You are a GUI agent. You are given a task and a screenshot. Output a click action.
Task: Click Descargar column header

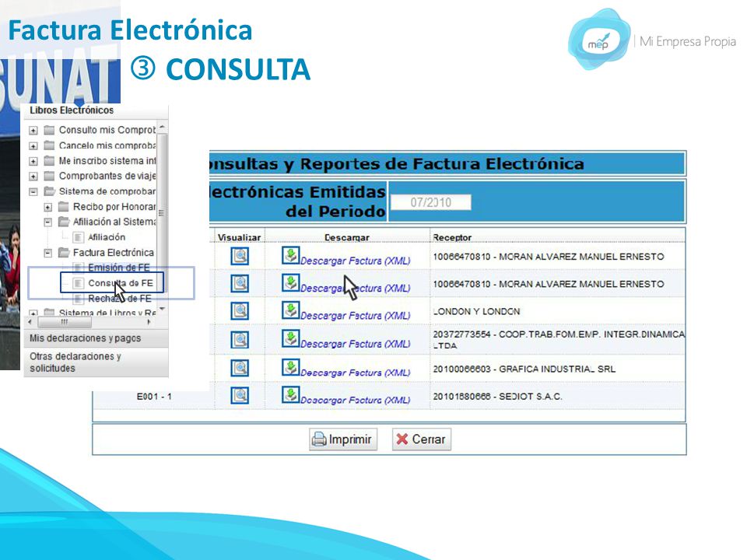click(347, 237)
